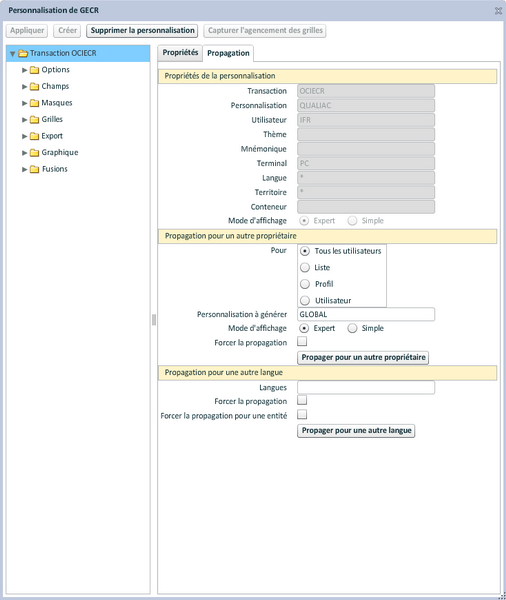Click the Grilles folder icon
The width and height of the screenshot is (506, 600).
[x=34, y=119]
